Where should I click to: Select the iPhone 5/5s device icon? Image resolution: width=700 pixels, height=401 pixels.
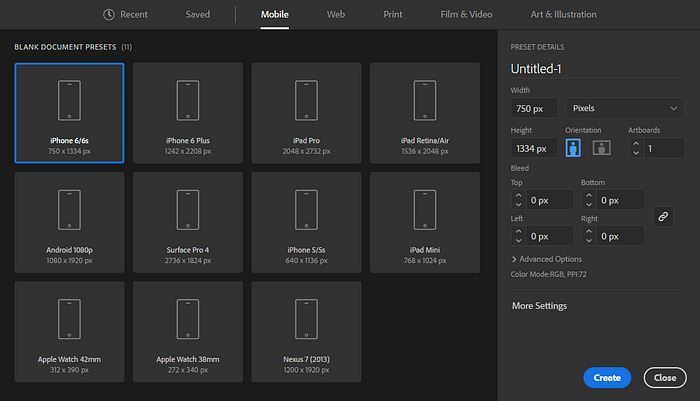click(306, 210)
